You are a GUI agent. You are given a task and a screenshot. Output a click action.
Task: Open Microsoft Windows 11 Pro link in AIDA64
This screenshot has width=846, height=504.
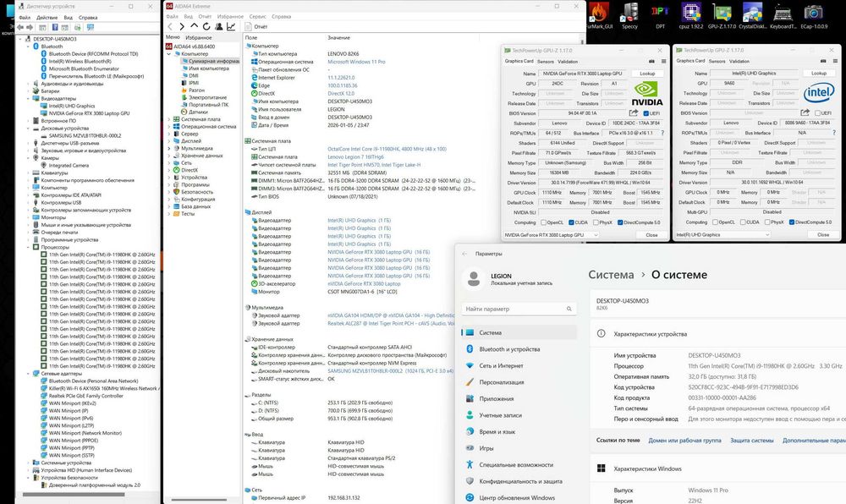pos(356,62)
